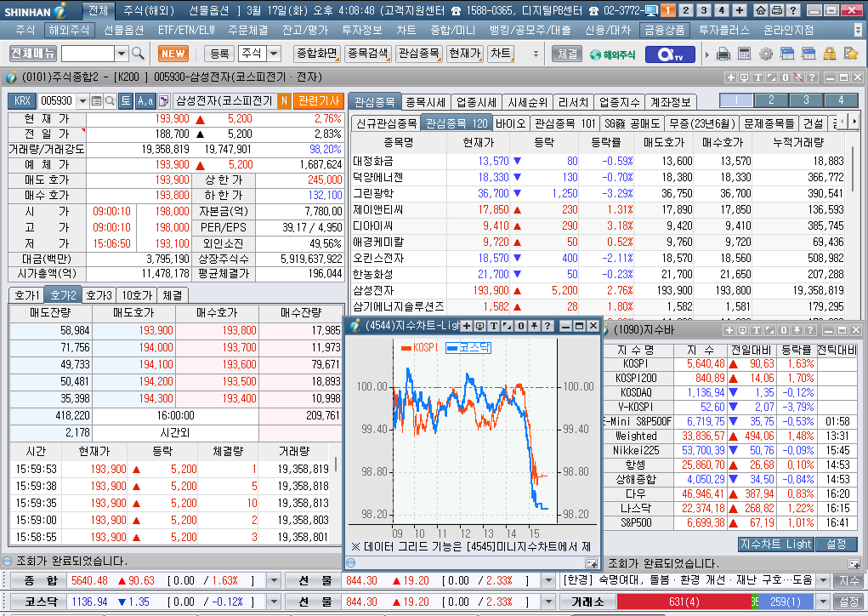
Task: Select watchlist group button 2
Action: coord(771,100)
